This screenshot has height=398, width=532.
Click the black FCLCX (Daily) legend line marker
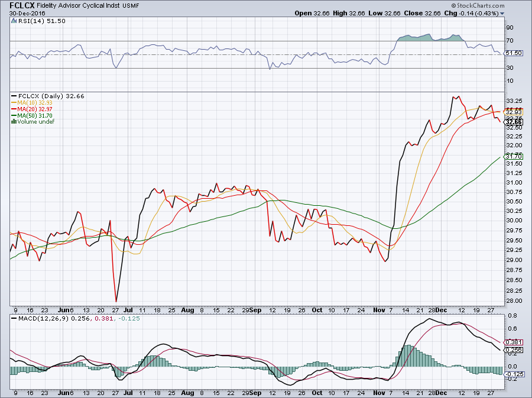point(14,96)
